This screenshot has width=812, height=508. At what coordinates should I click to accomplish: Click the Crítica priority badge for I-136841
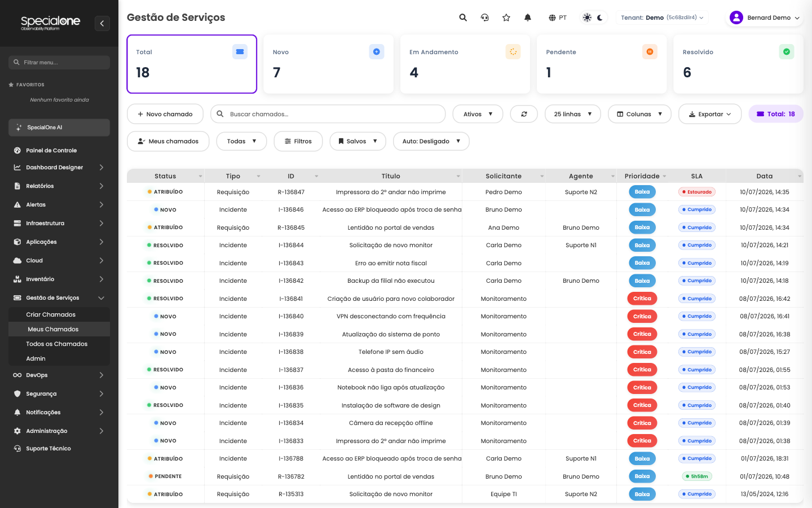(642, 299)
